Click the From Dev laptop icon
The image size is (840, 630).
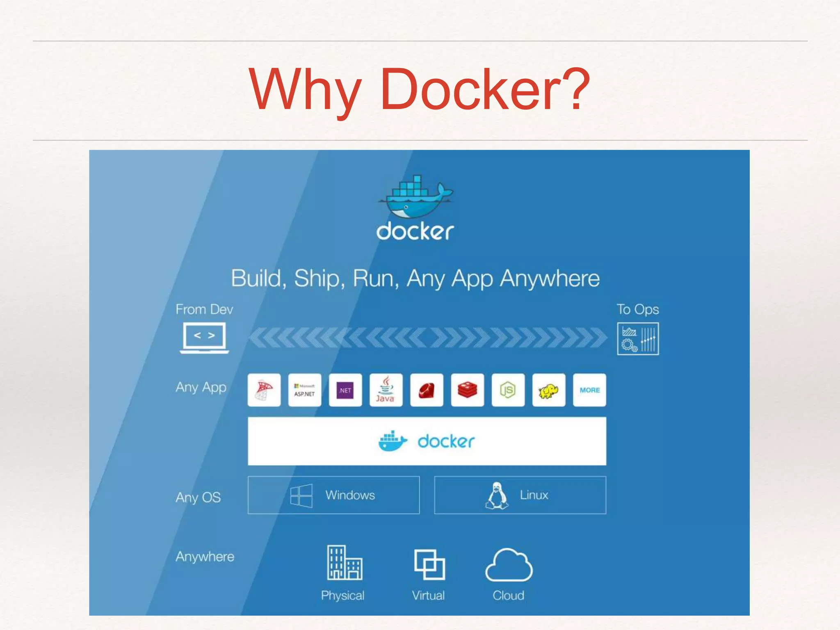click(x=204, y=338)
